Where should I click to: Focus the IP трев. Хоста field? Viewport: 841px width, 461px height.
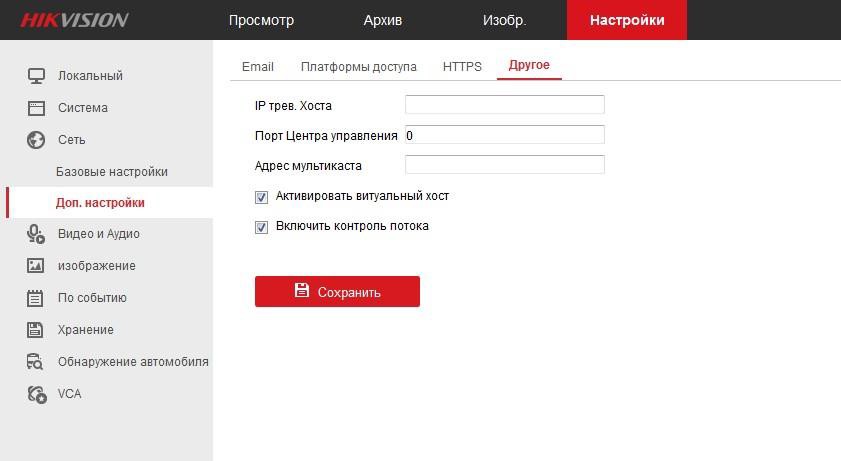(505, 105)
